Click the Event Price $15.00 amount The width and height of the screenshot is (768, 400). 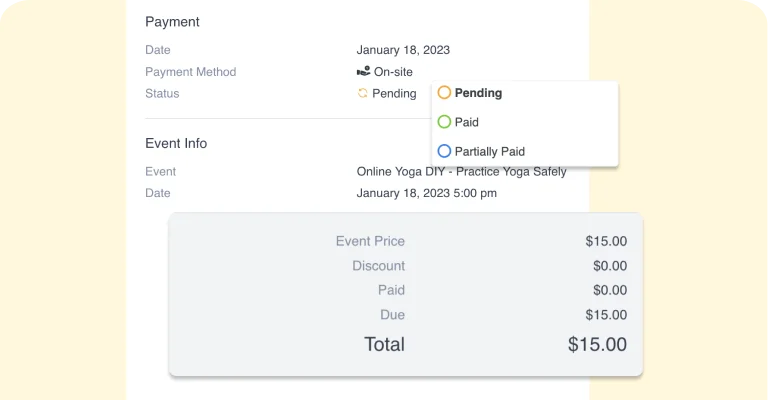pos(606,241)
